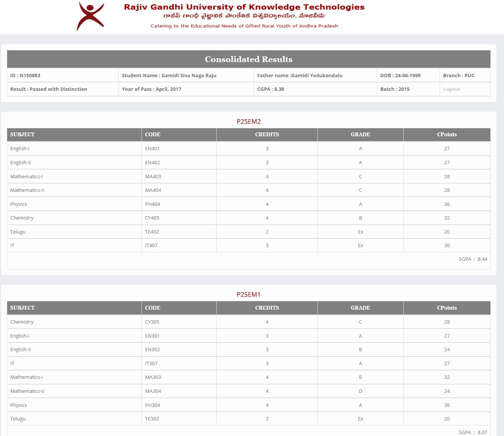Click the Batch : 2015 cell
The image size is (504, 436).
coord(408,89)
